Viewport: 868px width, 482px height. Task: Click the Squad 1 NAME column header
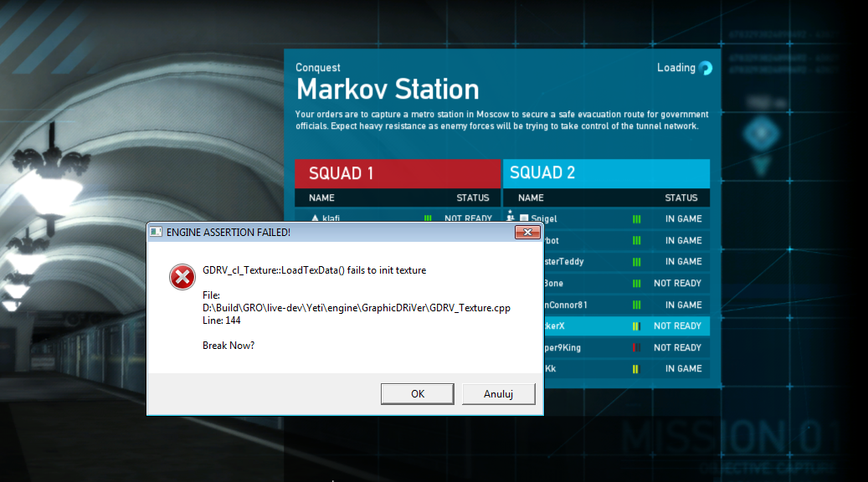[x=321, y=197]
